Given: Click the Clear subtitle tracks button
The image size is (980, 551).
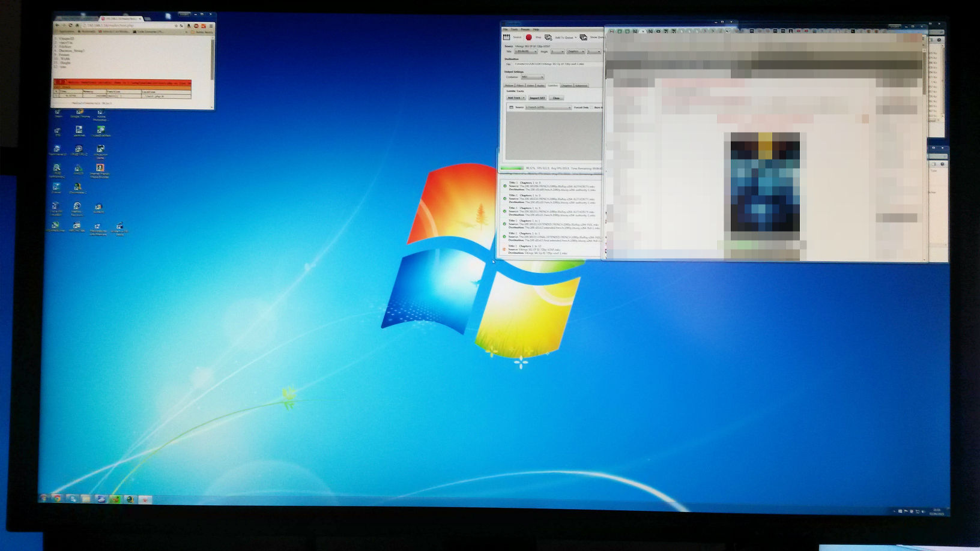Looking at the screenshot, I should pos(556,98).
